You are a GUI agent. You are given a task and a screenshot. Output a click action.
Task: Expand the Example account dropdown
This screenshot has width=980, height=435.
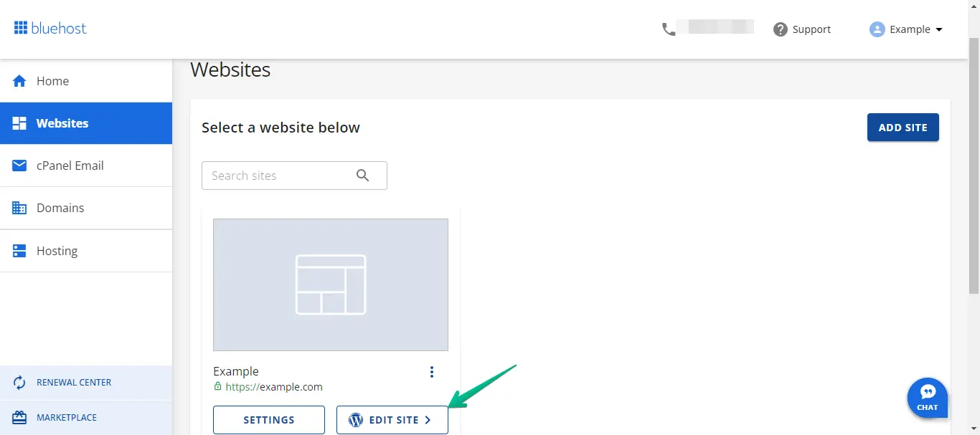[x=939, y=29]
